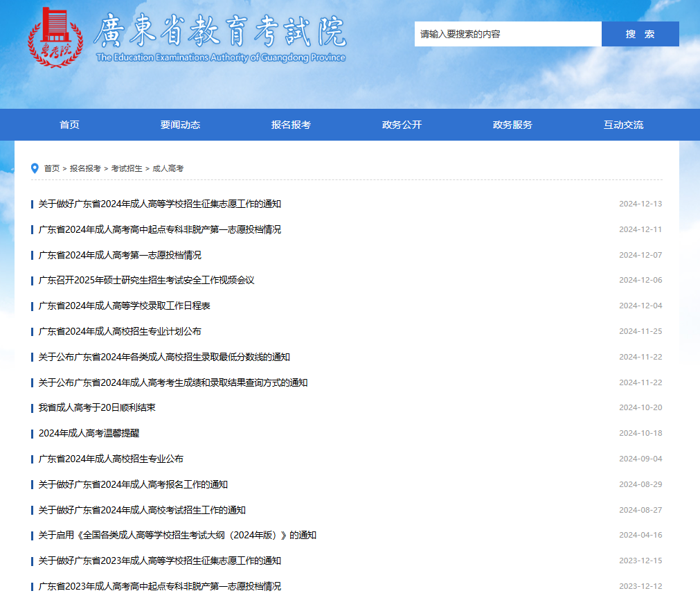The width and height of the screenshot is (700, 600).
Task: Open notice about 2024年成人高等学校招生征集志愿工作
Action: [x=161, y=204]
